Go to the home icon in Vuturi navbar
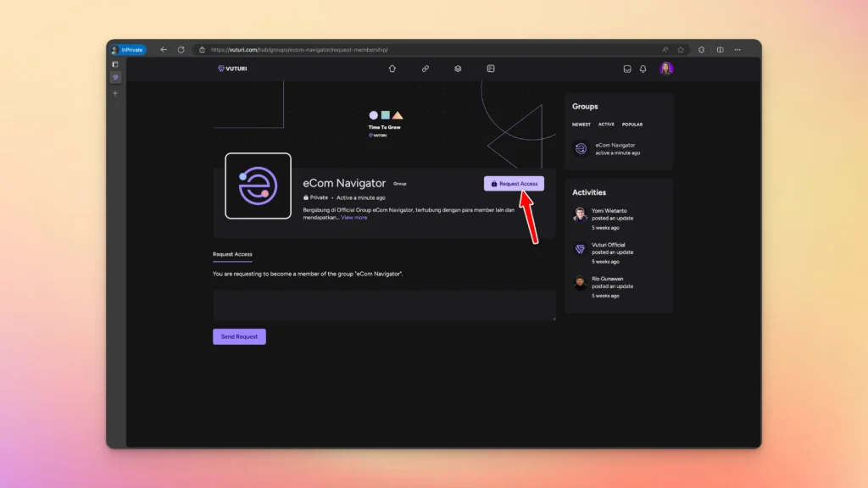This screenshot has width=868, height=488. point(392,69)
